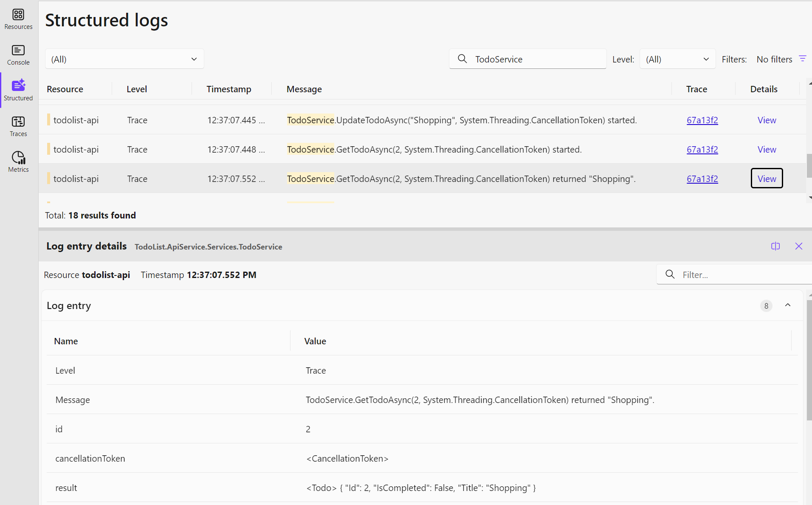Click timestamp 12:37:07.448 cell

click(x=236, y=150)
